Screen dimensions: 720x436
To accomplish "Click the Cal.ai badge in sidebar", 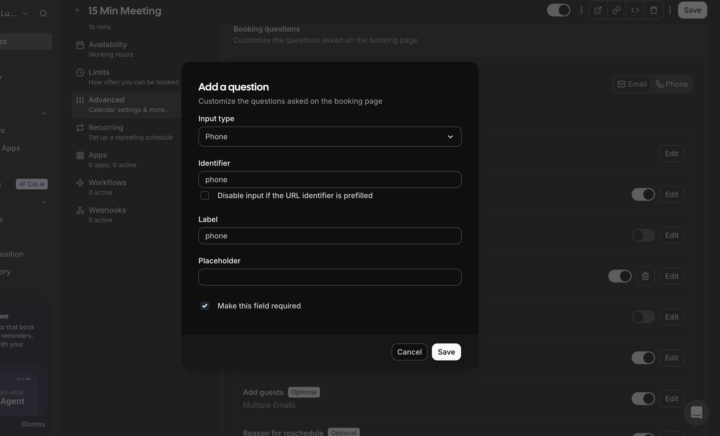I will tap(32, 184).
